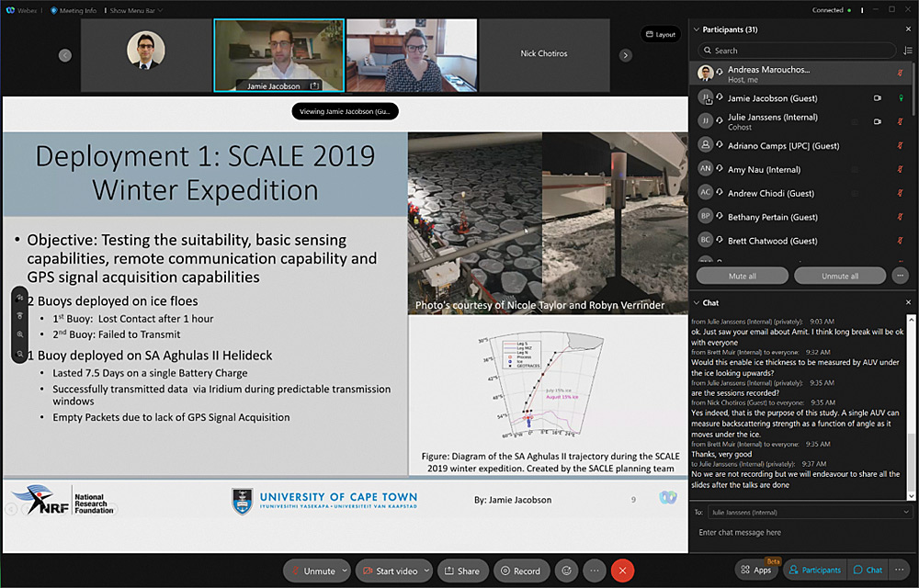Toggle the Participants panel button
This screenshot has height=588, width=919.
click(x=814, y=570)
